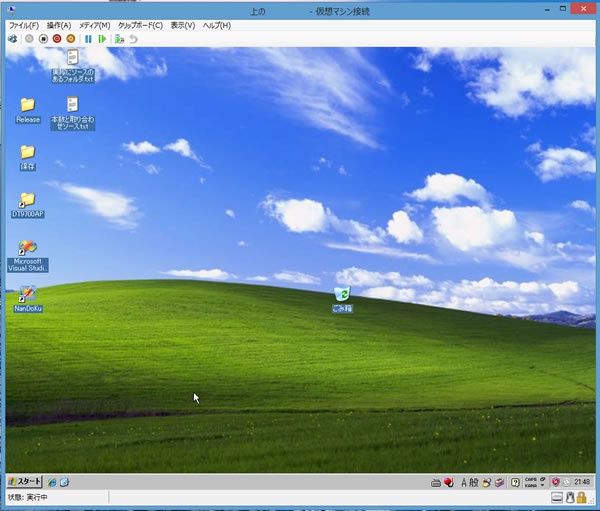Open the IME dictionary tool icon
This screenshot has width=600, height=511.
499,482
